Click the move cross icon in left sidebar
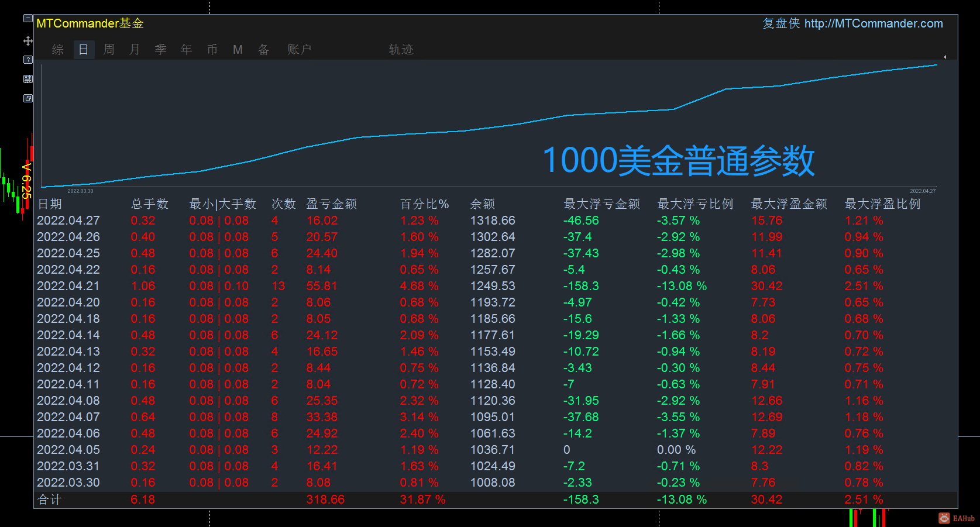This screenshot has width=980, height=527. pos(27,42)
